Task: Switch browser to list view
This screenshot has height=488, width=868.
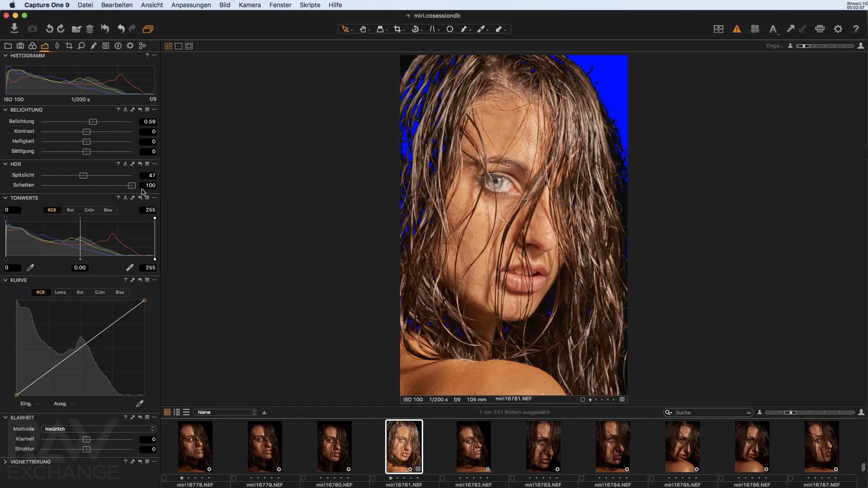Action: [177, 412]
